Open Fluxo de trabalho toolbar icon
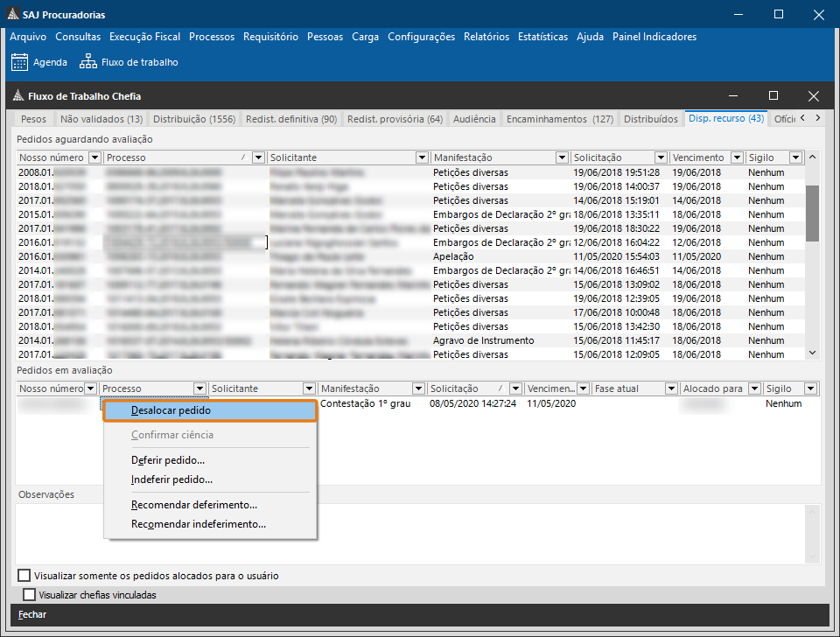The image size is (840, 637). (88, 62)
